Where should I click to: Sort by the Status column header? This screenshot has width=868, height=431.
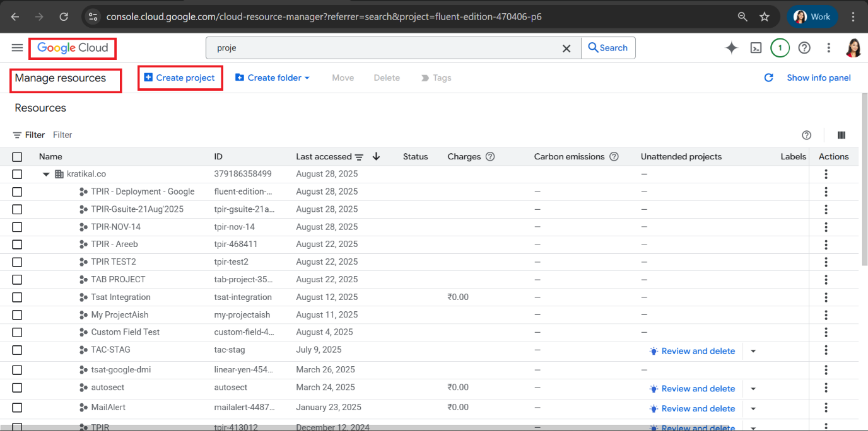click(x=415, y=157)
